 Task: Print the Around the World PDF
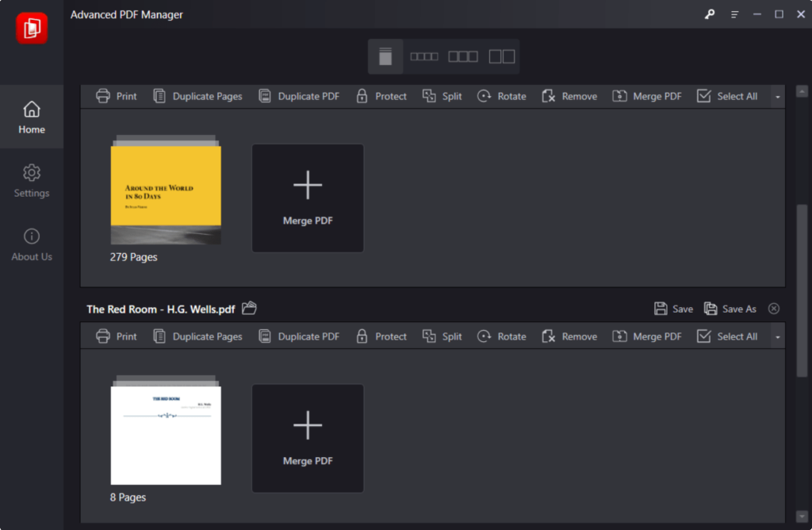tap(117, 96)
